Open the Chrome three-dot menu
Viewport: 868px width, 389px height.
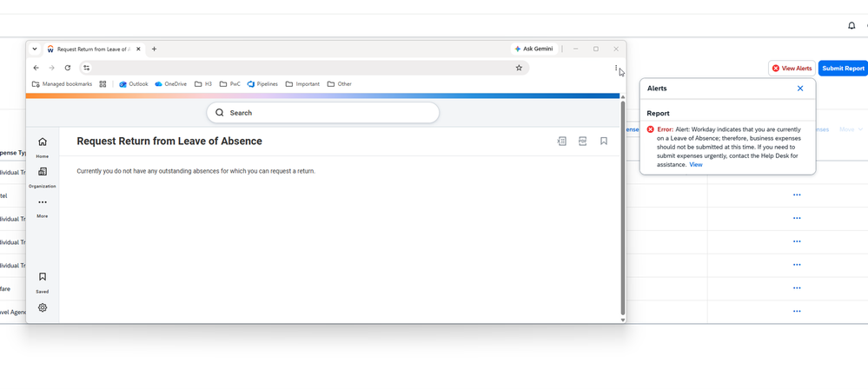[x=615, y=68]
